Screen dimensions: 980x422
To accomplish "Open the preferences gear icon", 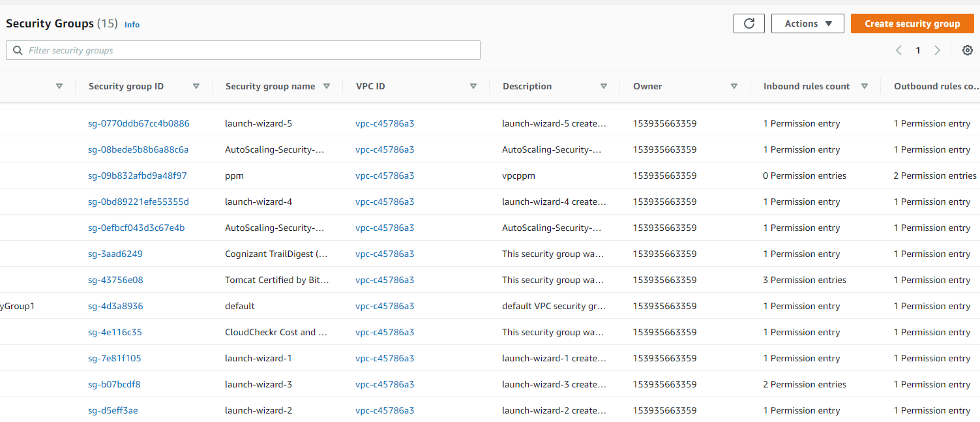I will (968, 50).
